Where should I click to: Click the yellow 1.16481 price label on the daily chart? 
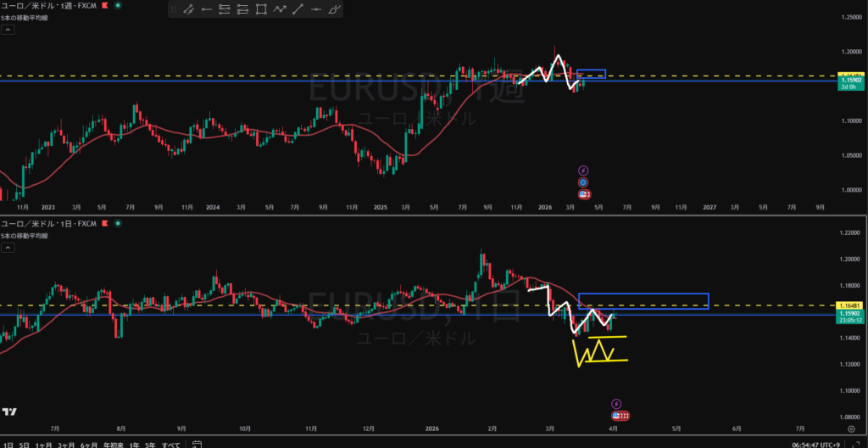coord(849,305)
